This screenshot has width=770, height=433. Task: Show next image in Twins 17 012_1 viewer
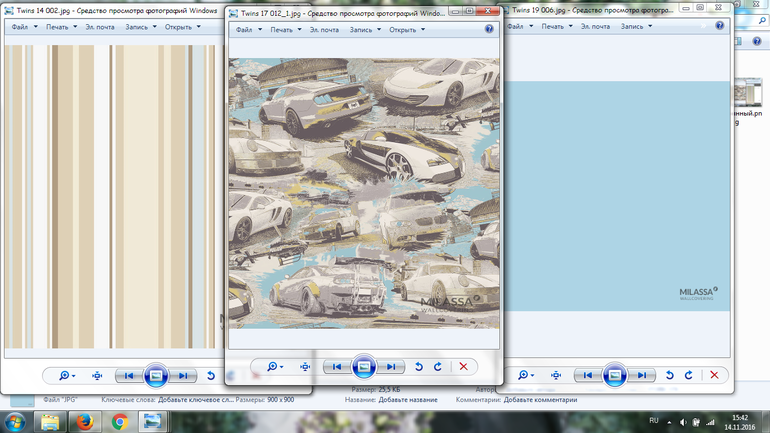pos(391,367)
